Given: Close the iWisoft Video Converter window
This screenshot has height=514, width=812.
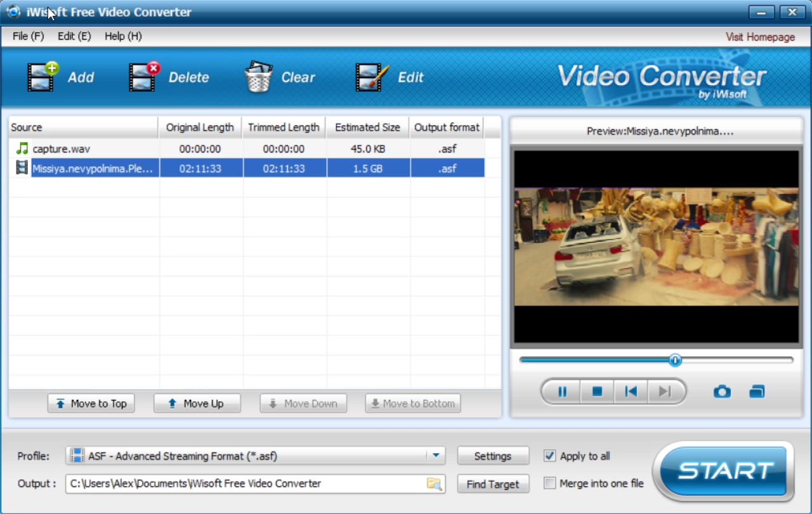Looking at the screenshot, I should pyautogui.click(x=792, y=12).
